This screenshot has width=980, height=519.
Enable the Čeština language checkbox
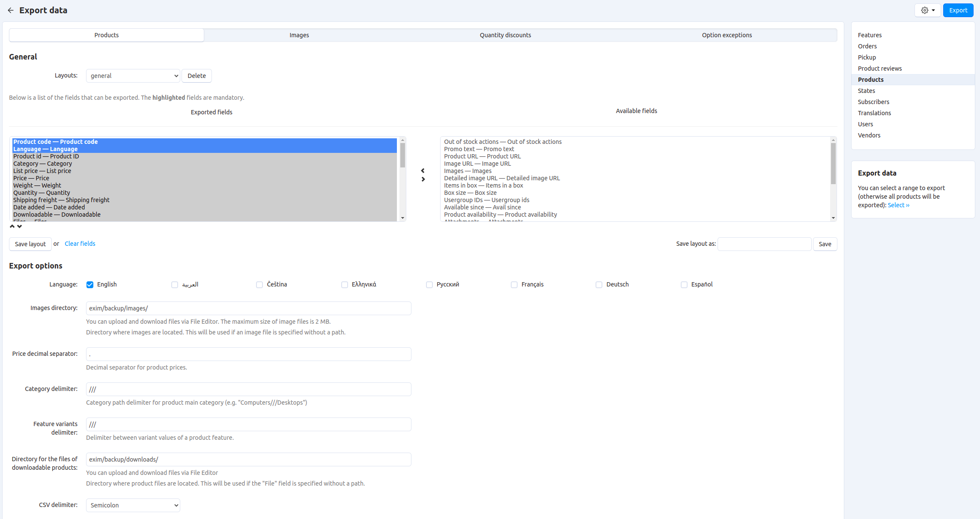[x=259, y=285]
